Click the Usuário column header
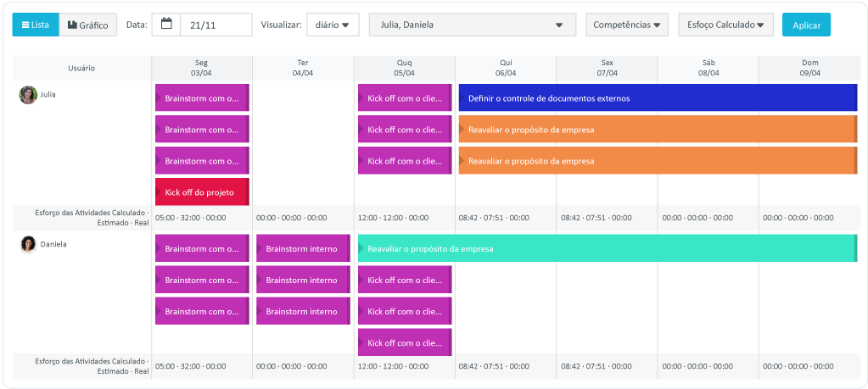This screenshot has width=868, height=389. point(81,68)
